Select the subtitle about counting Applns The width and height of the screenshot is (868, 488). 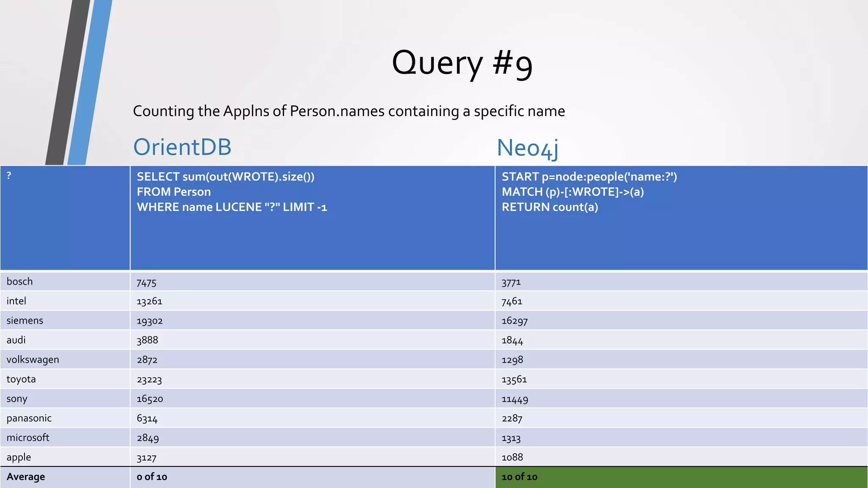tap(349, 111)
